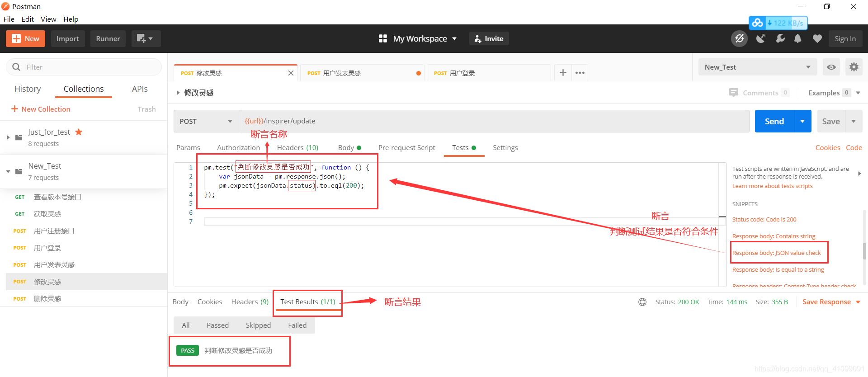The width and height of the screenshot is (868, 377).
Task: Collapse the New_Test collection
Action: 8,171
